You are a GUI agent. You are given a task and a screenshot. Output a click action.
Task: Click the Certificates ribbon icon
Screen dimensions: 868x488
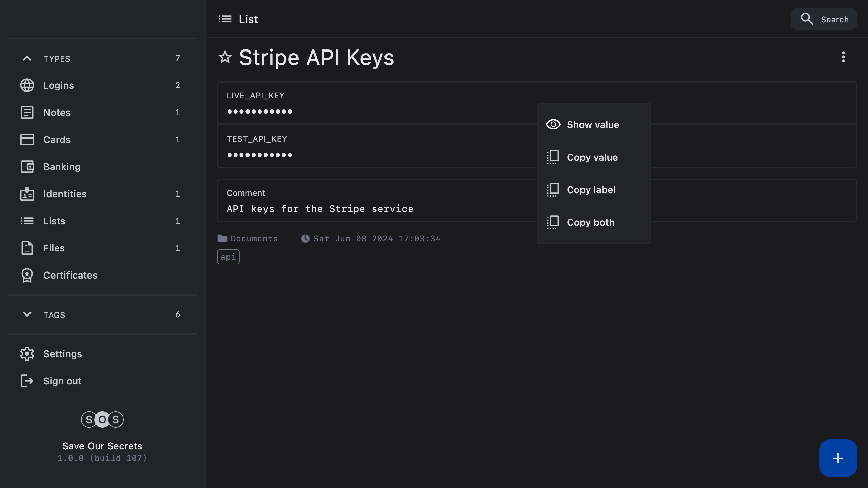27,275
